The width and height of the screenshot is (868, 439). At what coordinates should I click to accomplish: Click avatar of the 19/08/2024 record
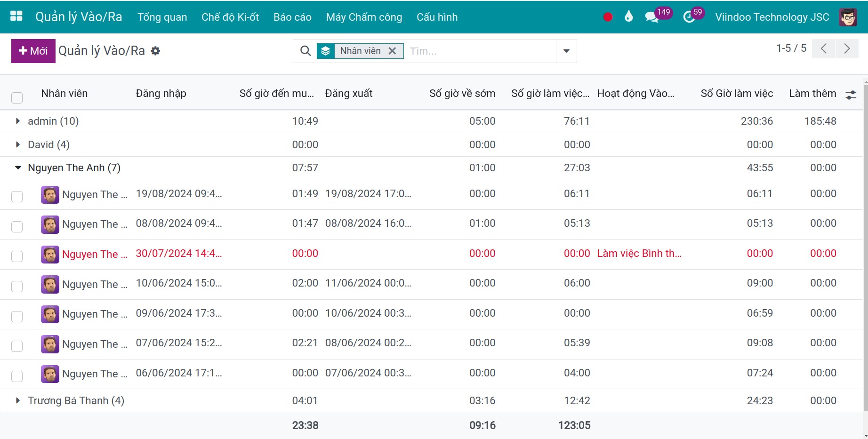[50, 194]
